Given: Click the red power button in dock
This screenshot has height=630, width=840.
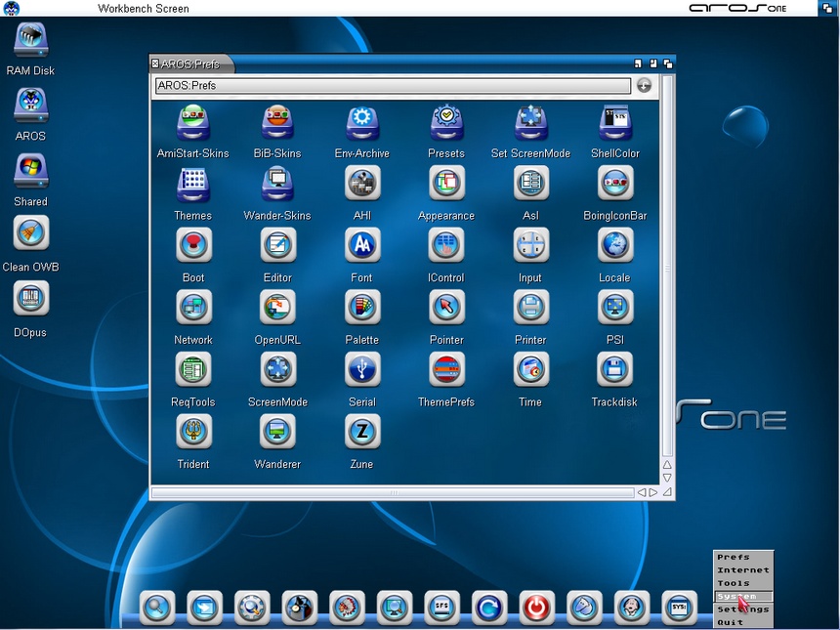Looking at the screenshot, I should pyautogui.click(x=536, y=608).
